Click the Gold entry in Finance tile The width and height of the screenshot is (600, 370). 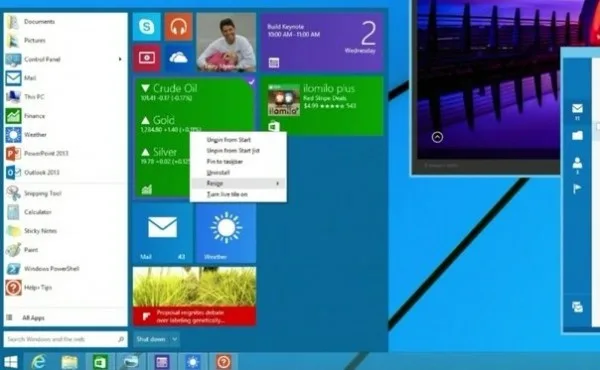pos(170,124)
